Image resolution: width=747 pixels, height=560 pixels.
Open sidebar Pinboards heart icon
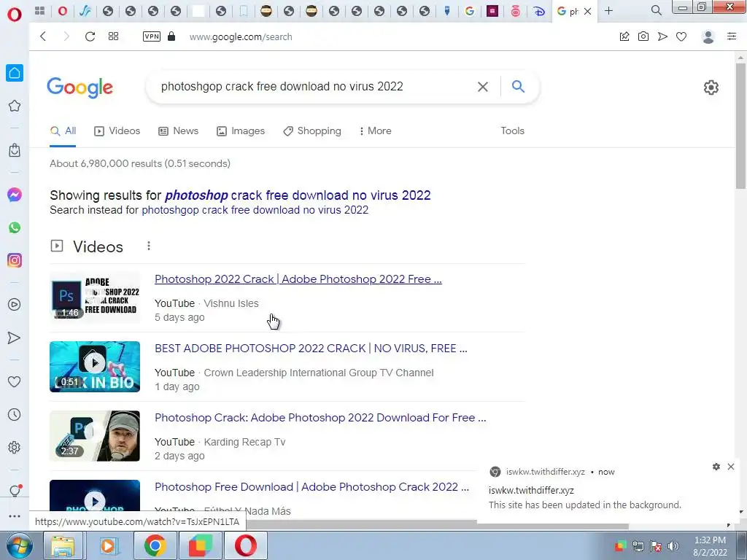pyautogui.click(x=15, y=381)
